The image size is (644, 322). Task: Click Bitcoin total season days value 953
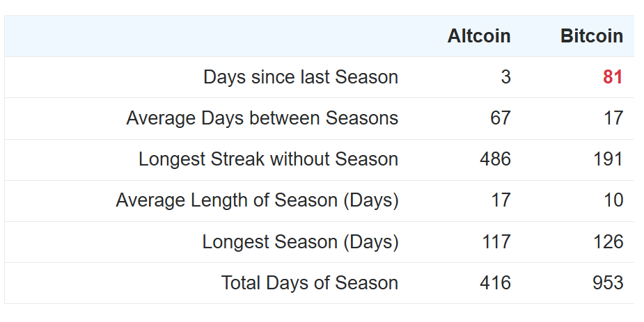point(608,283)
